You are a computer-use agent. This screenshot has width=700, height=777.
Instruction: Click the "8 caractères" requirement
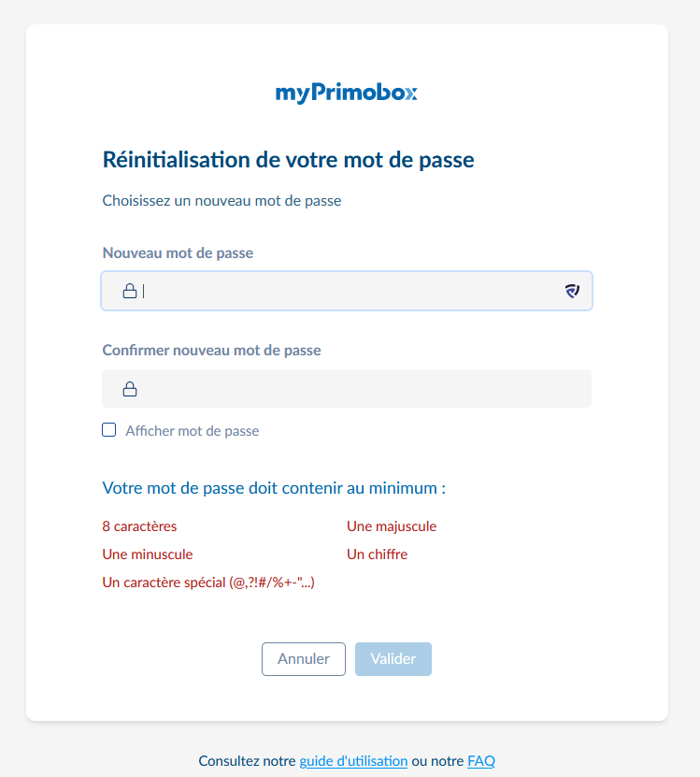point(139,526)
